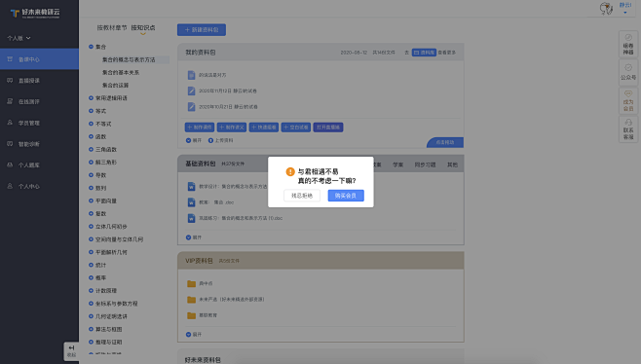Click the 上传资料 upload icon

[210, 140]
